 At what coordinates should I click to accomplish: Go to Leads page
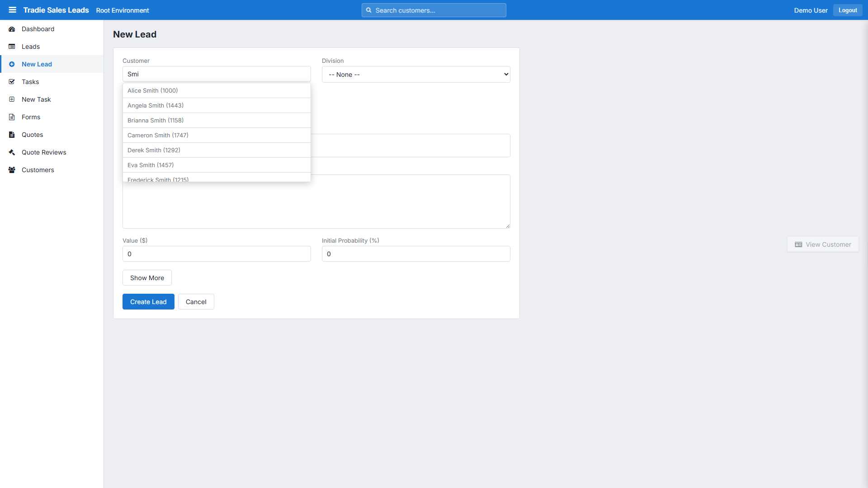[x=52, y=47]
